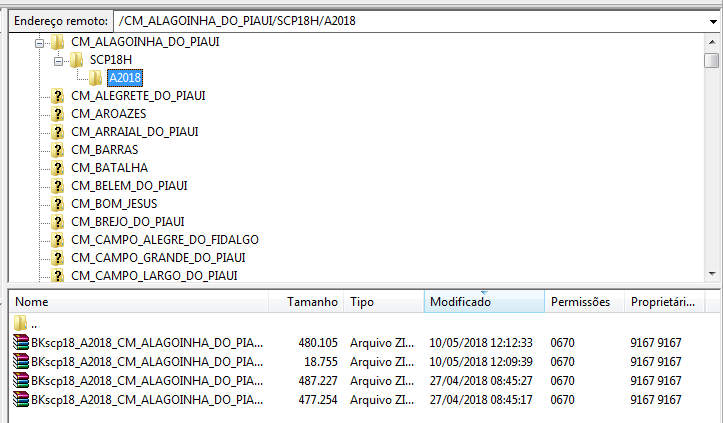Click ZIP icon of 477.254 file
The image size is (723, 423).
(x=21, y=399)
